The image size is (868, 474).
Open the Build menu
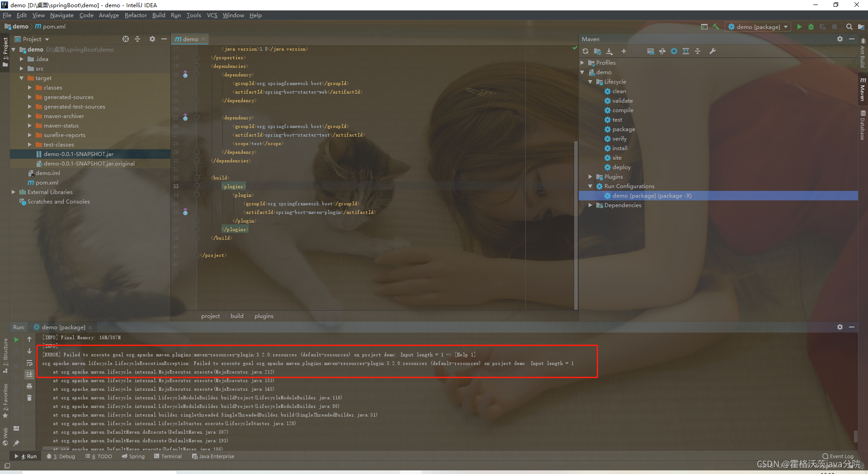tap(159, 15)
